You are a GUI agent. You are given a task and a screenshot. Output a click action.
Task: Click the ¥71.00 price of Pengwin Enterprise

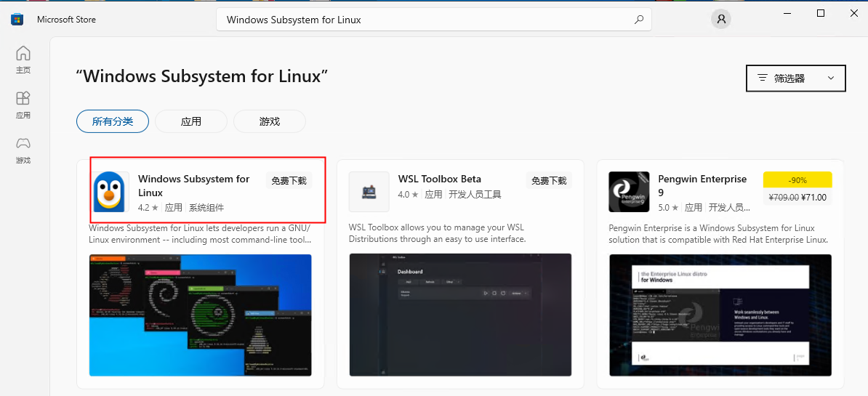click(x=813, y=197)
